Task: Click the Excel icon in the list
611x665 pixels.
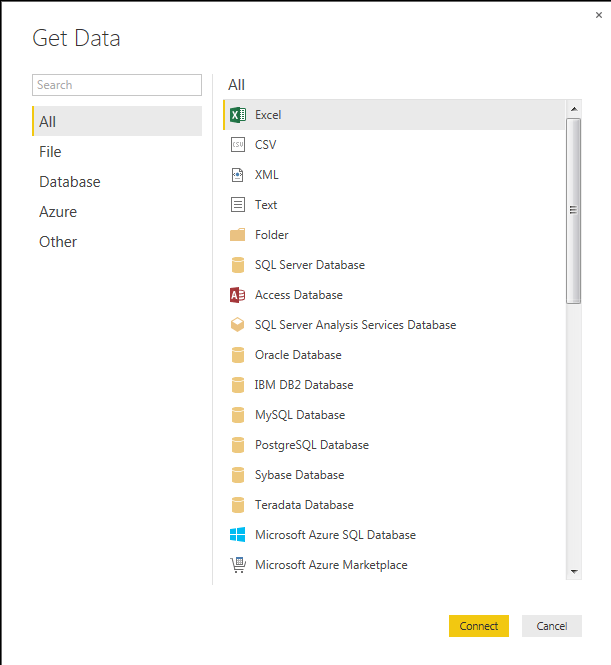Action: pyautogui.click(x=237, y=115)
